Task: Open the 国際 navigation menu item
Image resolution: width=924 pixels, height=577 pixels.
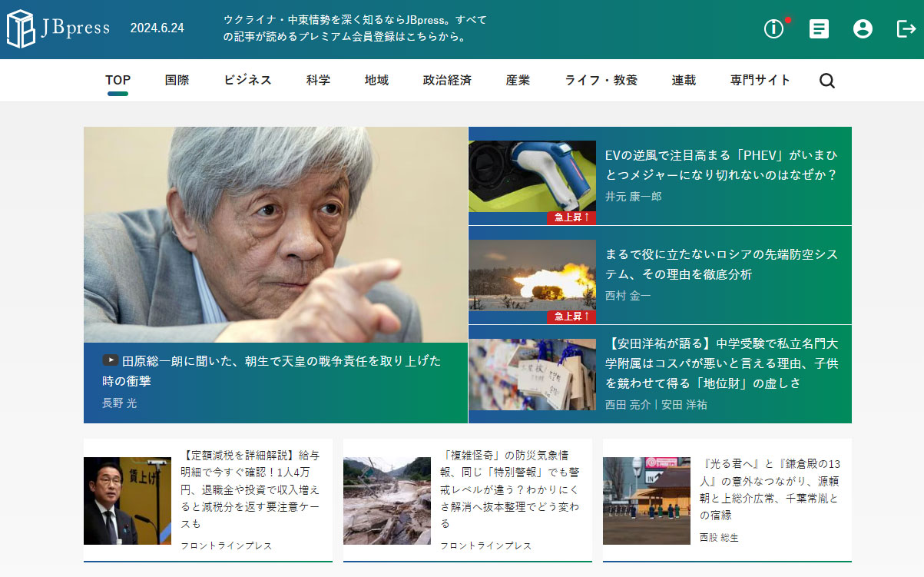Action: pyautogui.click(x=177, y=80)
